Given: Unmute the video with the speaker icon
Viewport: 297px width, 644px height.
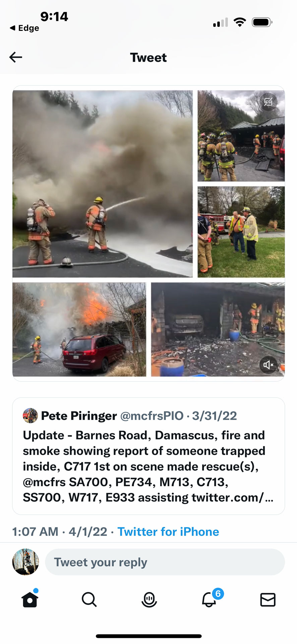Looking at the screenshot, I should pos(269,365).
